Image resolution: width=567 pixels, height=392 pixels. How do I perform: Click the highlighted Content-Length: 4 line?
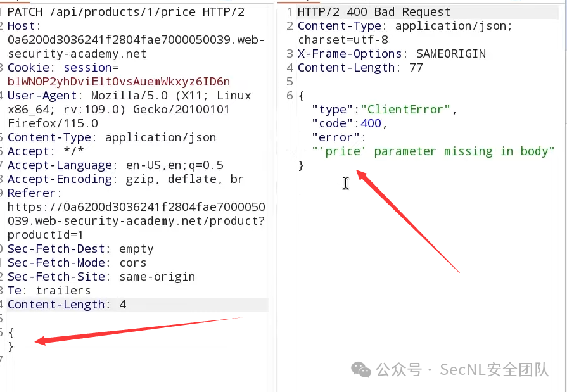138,305
